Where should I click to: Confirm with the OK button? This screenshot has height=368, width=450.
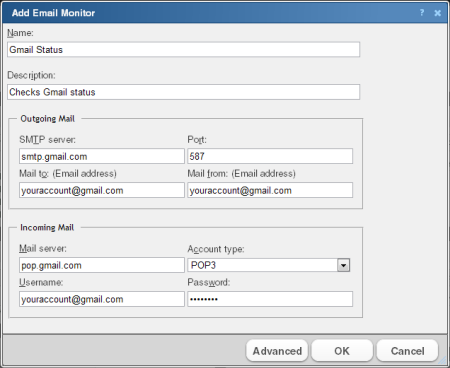click(x=342, y=351)
